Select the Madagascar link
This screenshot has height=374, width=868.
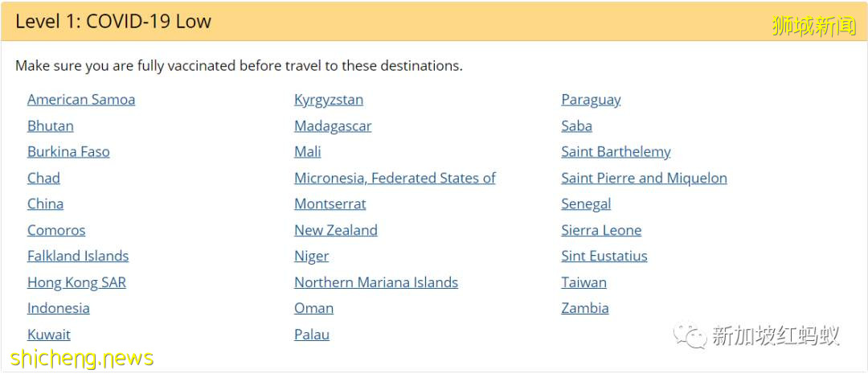click(333, 126)
